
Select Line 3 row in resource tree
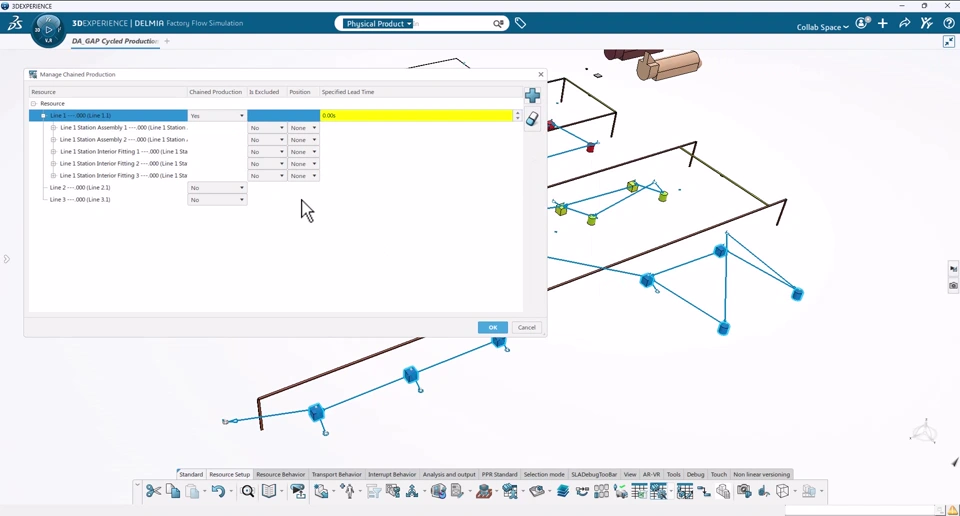[x=80, y=200]
